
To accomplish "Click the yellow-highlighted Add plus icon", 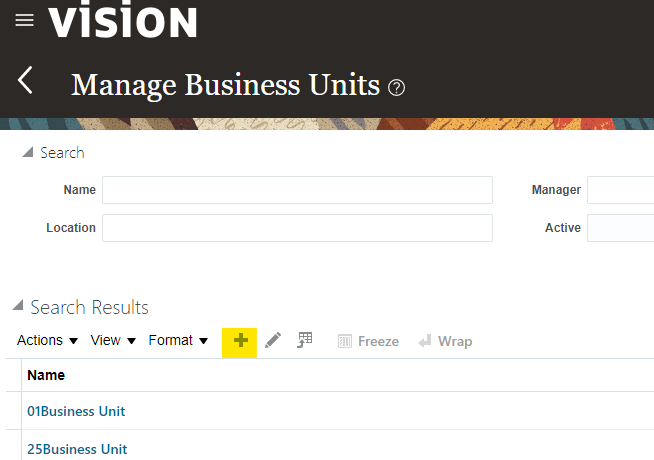I will 240,341.
